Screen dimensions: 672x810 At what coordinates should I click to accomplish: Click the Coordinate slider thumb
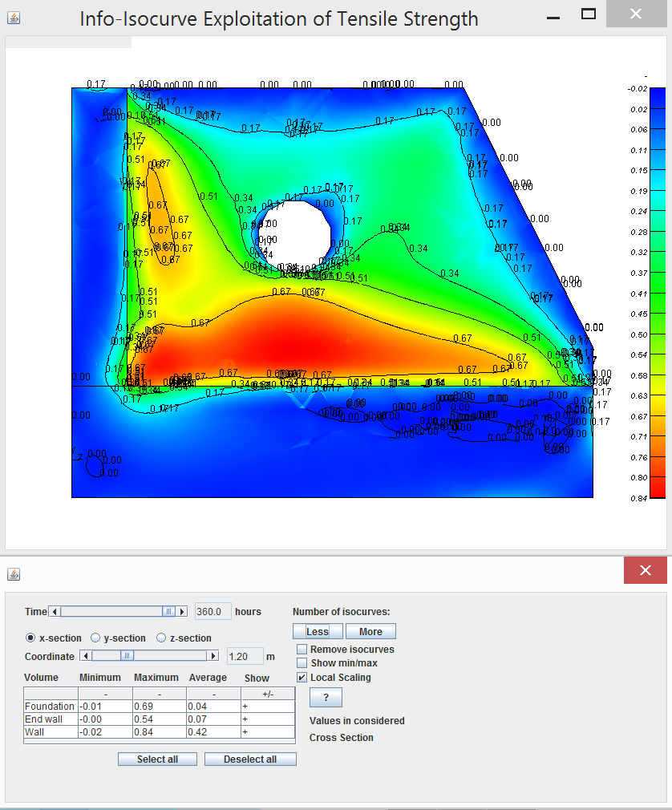(127, 656)
